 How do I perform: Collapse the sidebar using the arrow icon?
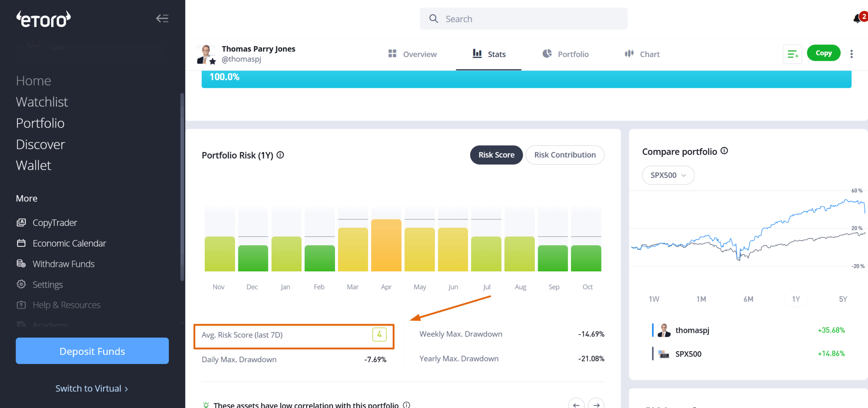point(162,18)
